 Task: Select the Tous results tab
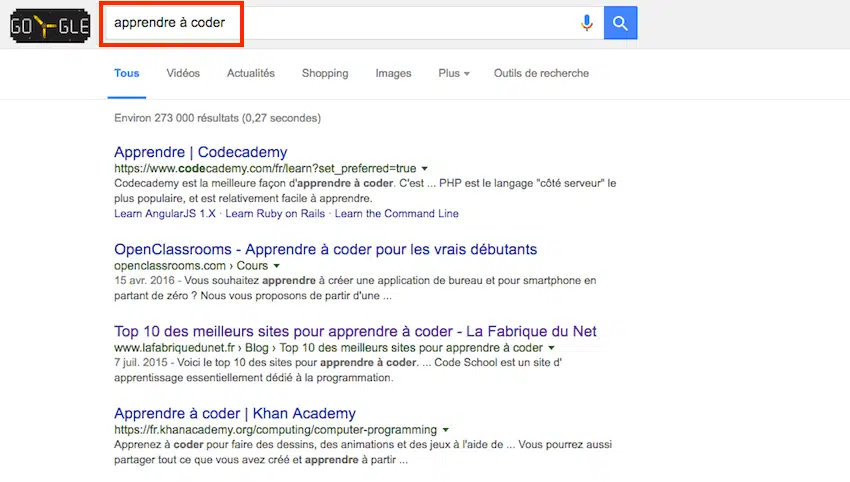pos(127,73)
